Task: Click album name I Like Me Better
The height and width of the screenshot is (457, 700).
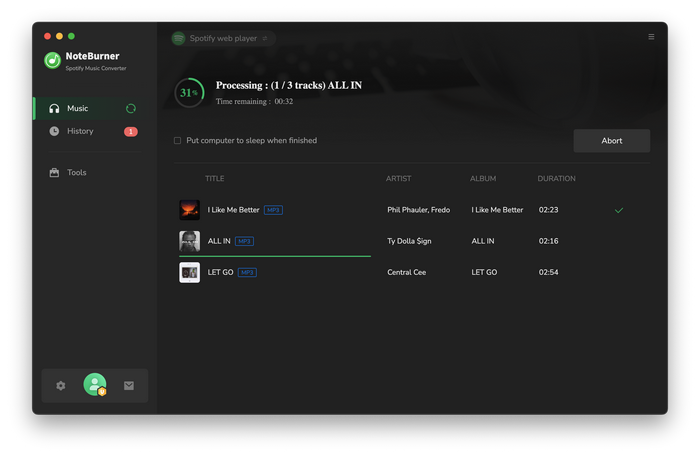Action: pyautogui.click(x=497, y=210)
